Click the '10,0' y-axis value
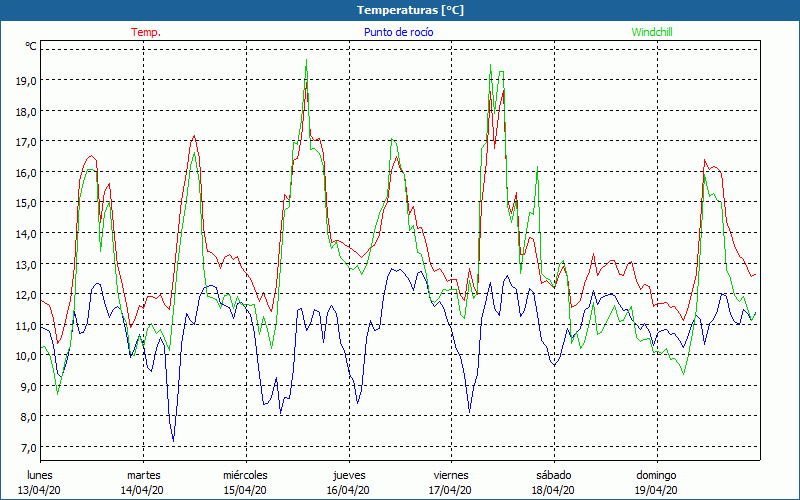800x500 pixels. [25, 356]
